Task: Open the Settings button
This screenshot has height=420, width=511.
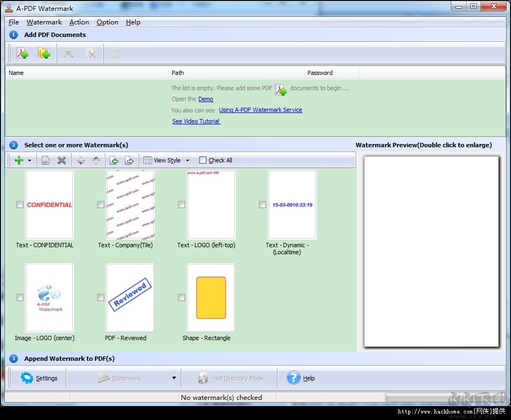Action: pos(39,378)
